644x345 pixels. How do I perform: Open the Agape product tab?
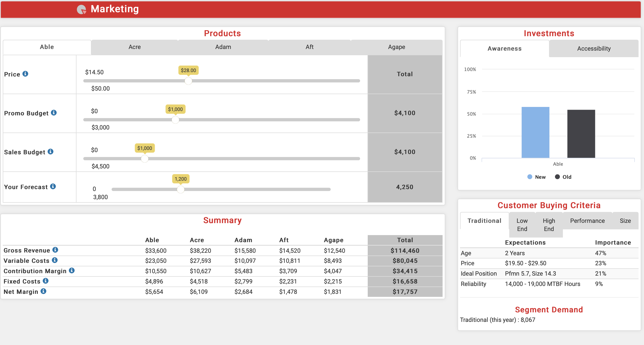[396, 47]
